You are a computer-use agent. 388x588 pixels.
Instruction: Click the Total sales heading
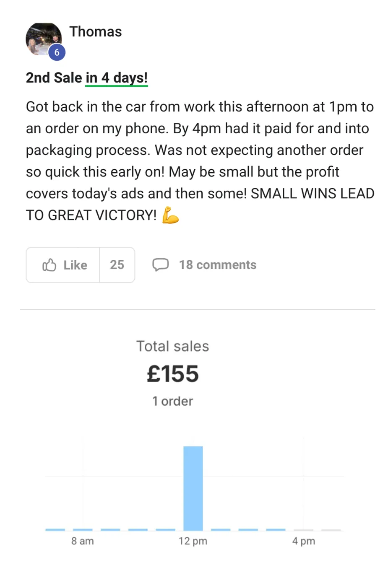coord(172,346)
